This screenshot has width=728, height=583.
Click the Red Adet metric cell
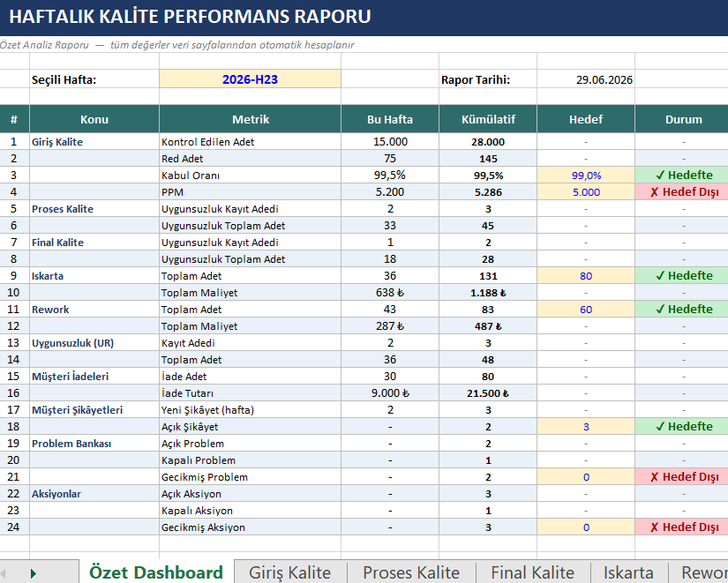[x=251, y=158]
